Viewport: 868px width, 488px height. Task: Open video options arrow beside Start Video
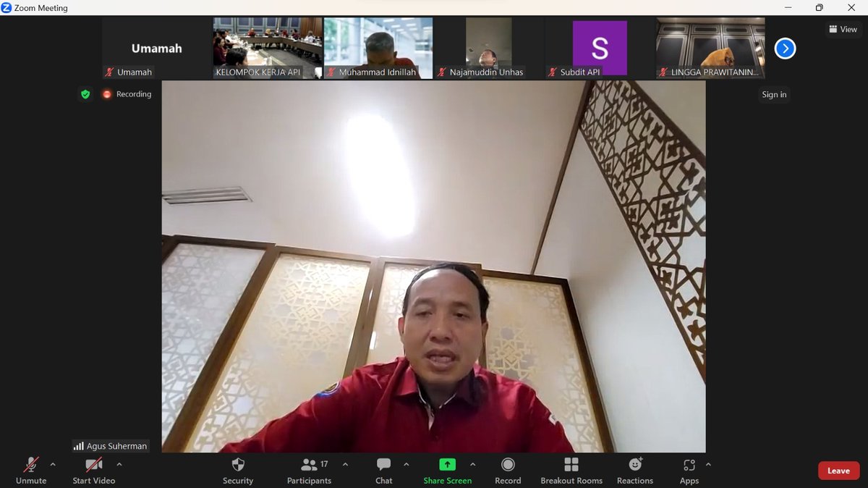[x=119, y=465]
